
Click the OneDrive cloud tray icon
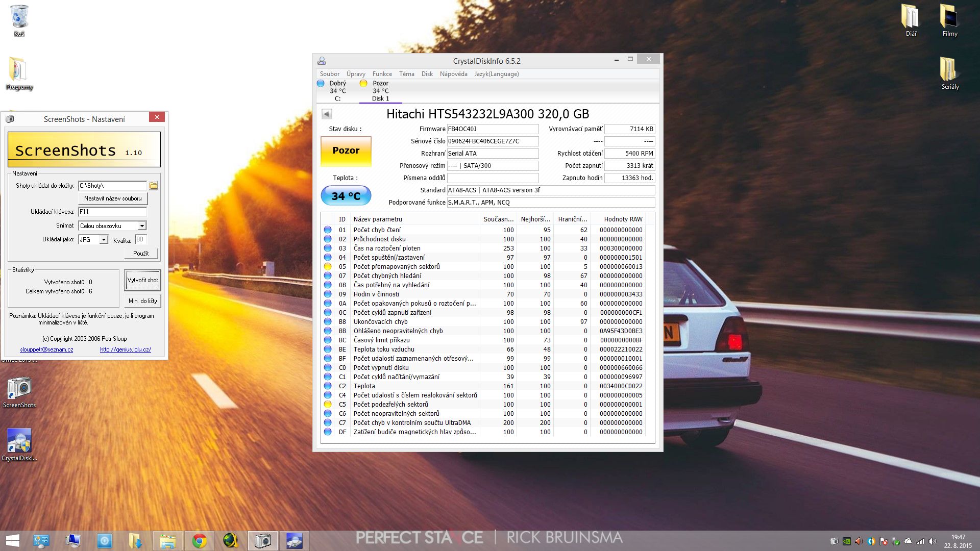908,541
